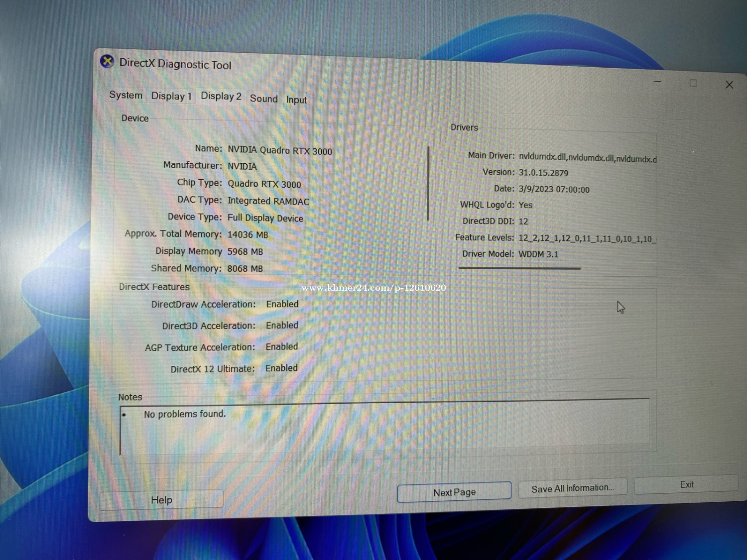
Task: Switch to the System tab
Action: (125, 95)
